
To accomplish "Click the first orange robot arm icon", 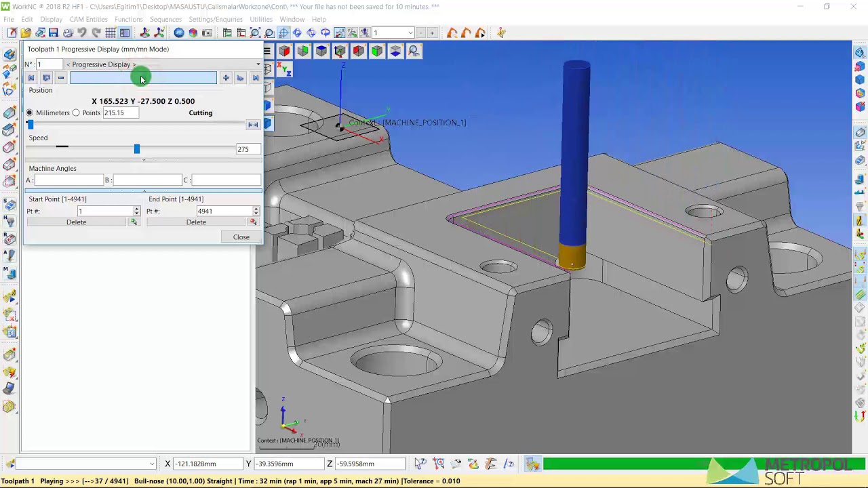I will 452,33.
